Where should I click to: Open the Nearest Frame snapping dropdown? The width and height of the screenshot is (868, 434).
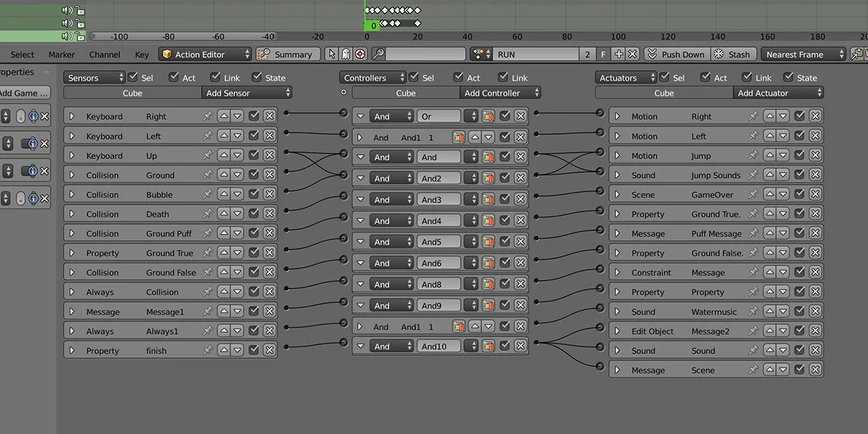click(803, 54)
